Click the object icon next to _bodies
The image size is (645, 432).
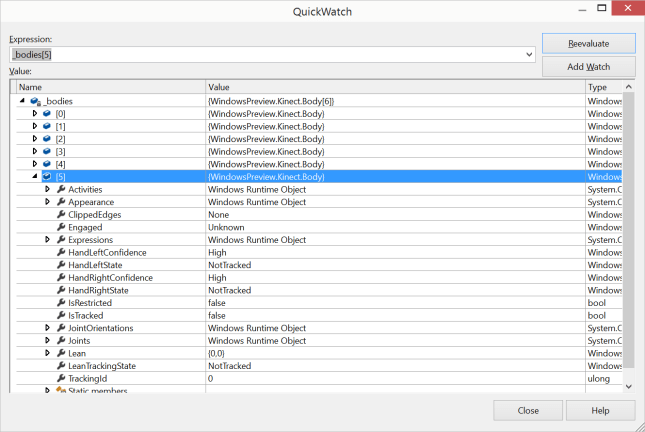click(x=35, y=101)
